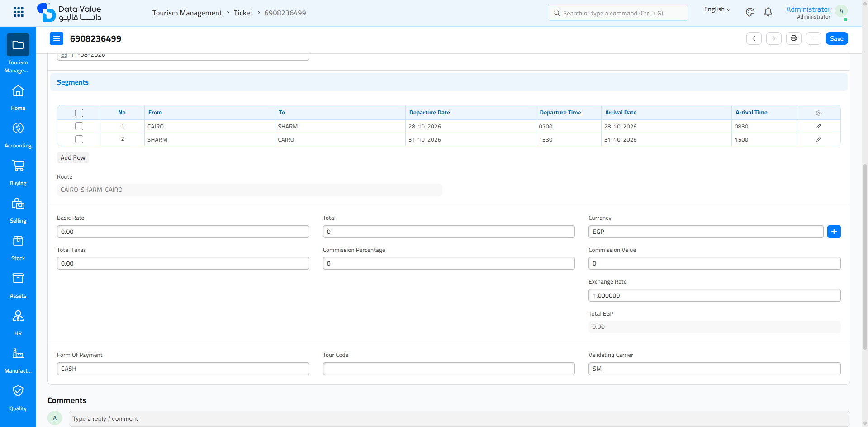Tick the checkbox for segment row 1
The image size is (868, 427).
(x=79, y=126)
